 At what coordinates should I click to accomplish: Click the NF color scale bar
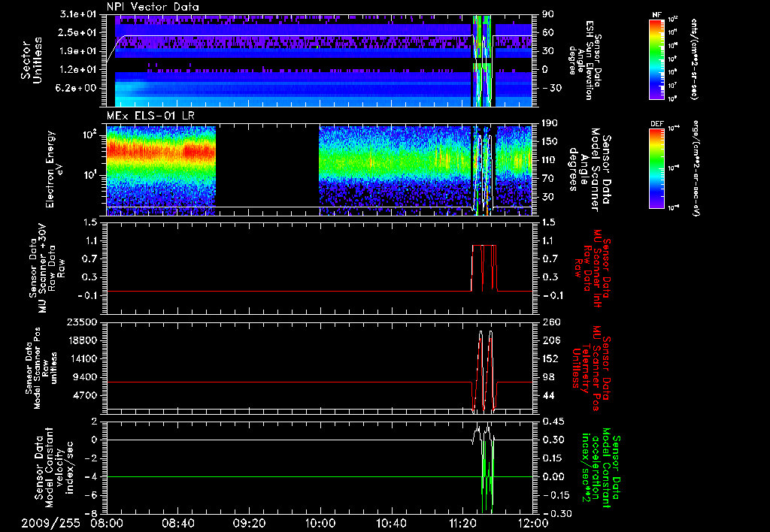point(656,59)
